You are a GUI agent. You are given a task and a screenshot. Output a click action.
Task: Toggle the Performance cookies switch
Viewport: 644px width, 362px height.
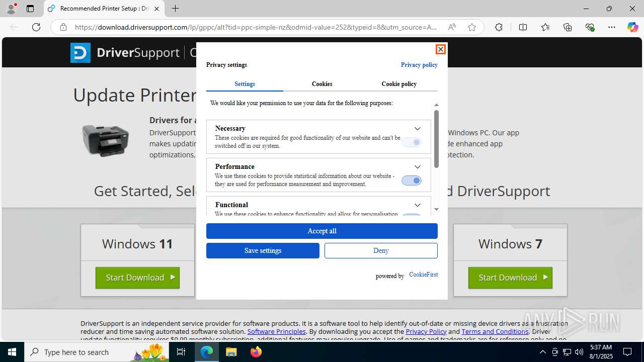pos(412,180)
